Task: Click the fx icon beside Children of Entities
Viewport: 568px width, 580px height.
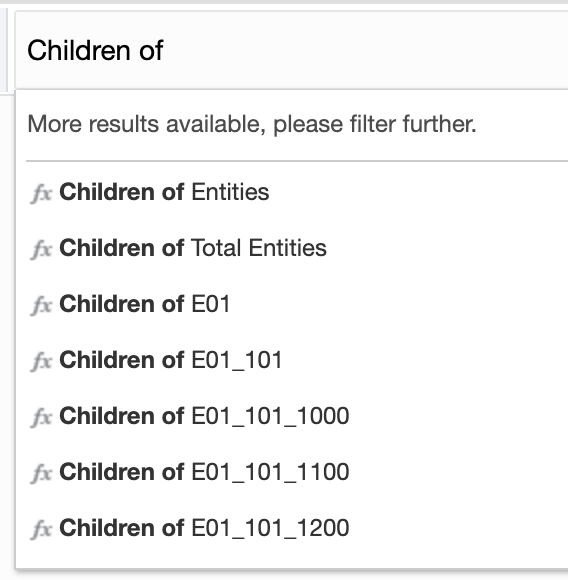Action: [41, 193]
